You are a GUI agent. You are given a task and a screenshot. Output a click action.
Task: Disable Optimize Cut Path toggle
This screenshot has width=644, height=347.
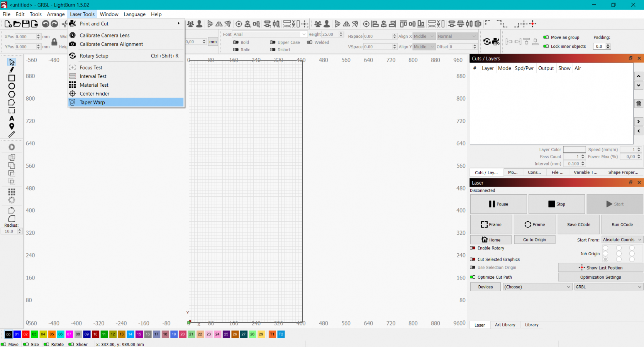click(473, 277)
